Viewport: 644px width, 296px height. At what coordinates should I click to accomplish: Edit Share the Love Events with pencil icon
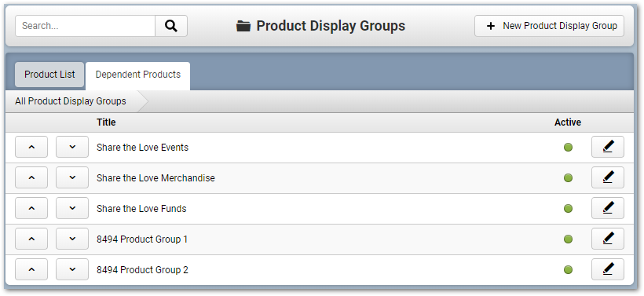pyautogui.click(x=607, y=147)
